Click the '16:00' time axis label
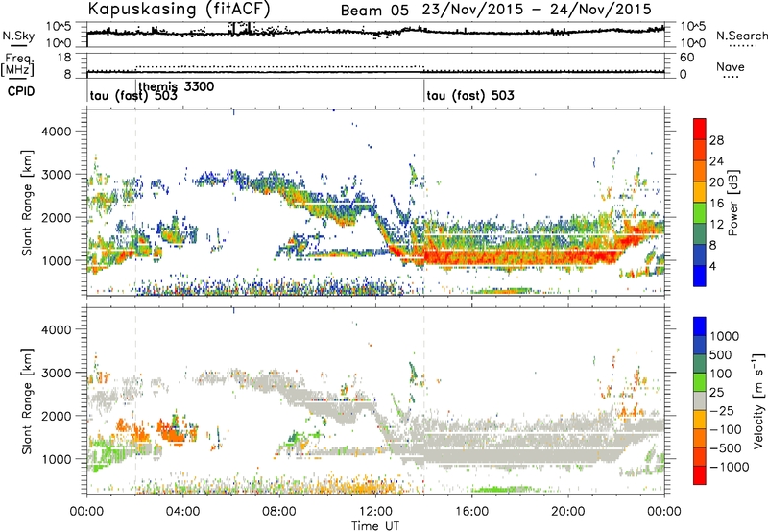This screenshot has height=532, width=768. 471,512
